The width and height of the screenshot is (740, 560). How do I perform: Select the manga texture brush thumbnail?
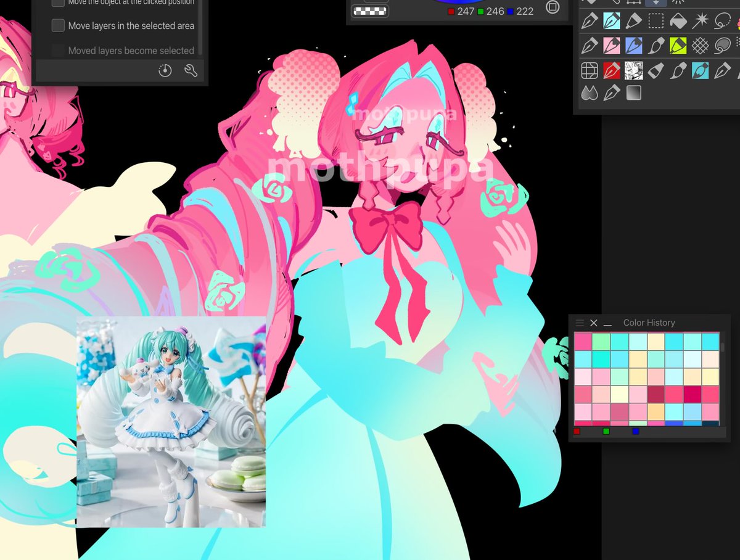[x=633, y=70]
